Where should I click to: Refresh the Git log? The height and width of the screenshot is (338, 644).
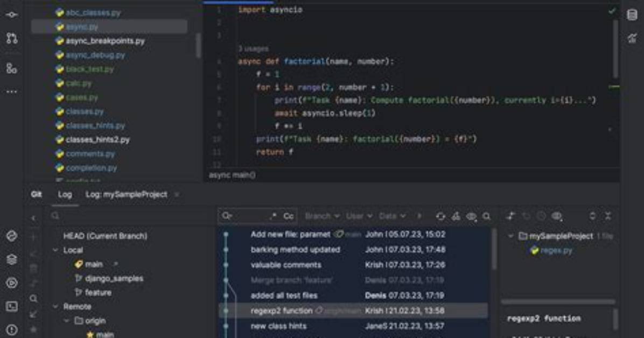point(440,216)
